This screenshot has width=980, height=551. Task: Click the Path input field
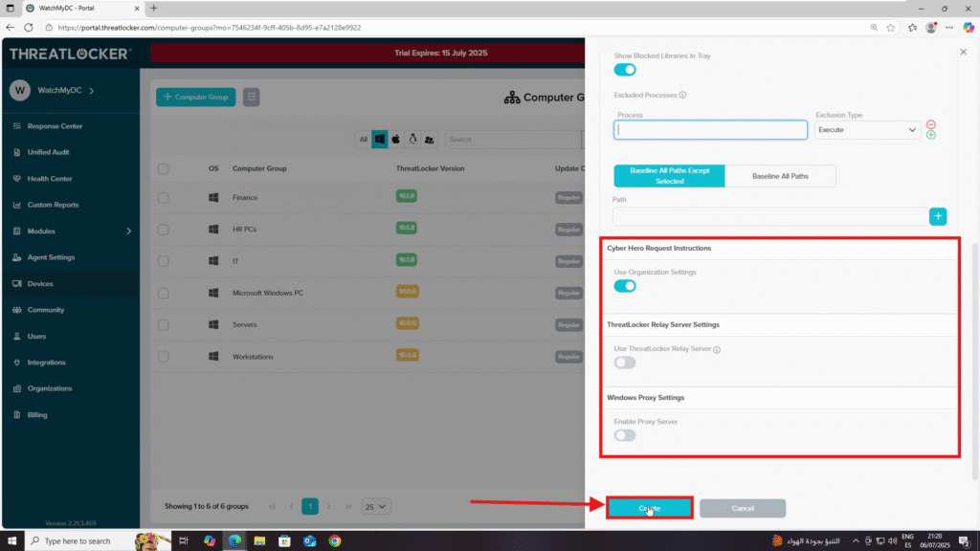click(x=770, y=216)
